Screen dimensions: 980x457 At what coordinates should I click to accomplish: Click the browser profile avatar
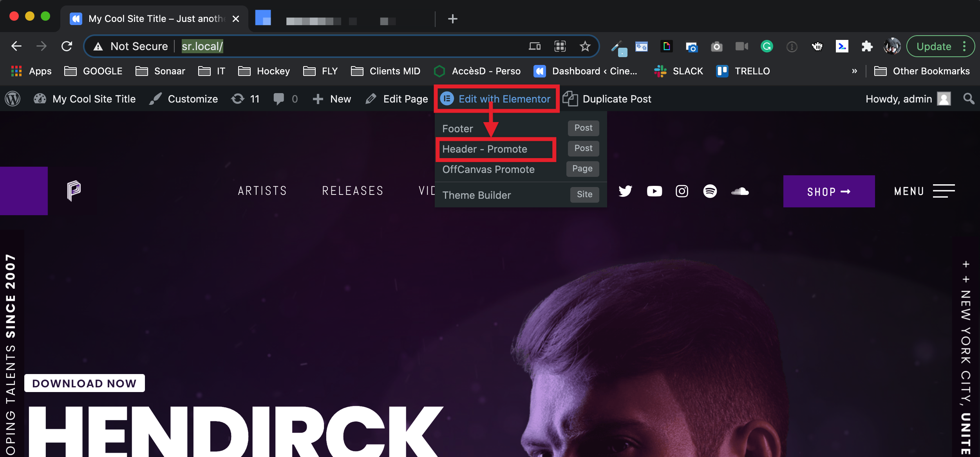(x=892, y=46)
